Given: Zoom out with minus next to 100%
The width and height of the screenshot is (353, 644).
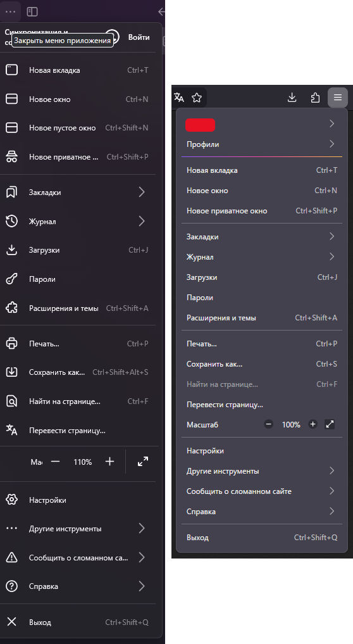Looking at the screenshot, I should pyautogui.click(x=268, y=424).
